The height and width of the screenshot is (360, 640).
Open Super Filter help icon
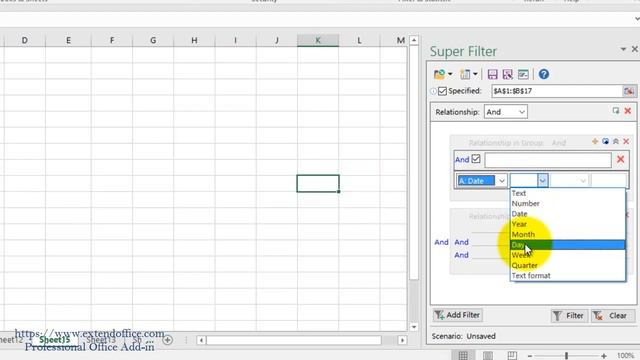tap(544, 74)
